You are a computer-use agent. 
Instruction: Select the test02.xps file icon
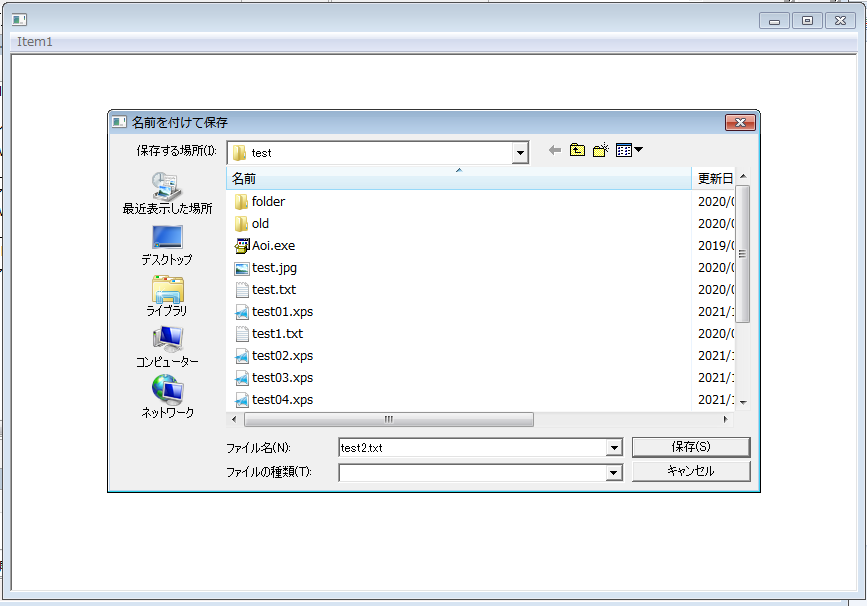tap(242, 356)
